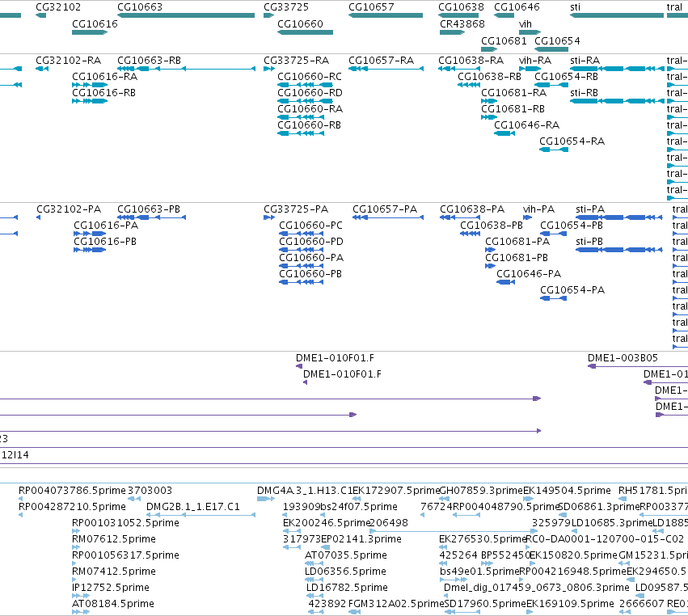
Task: Open the CG10681-RA transcript label
Action: pyautogui.click(x=514, y=93)
